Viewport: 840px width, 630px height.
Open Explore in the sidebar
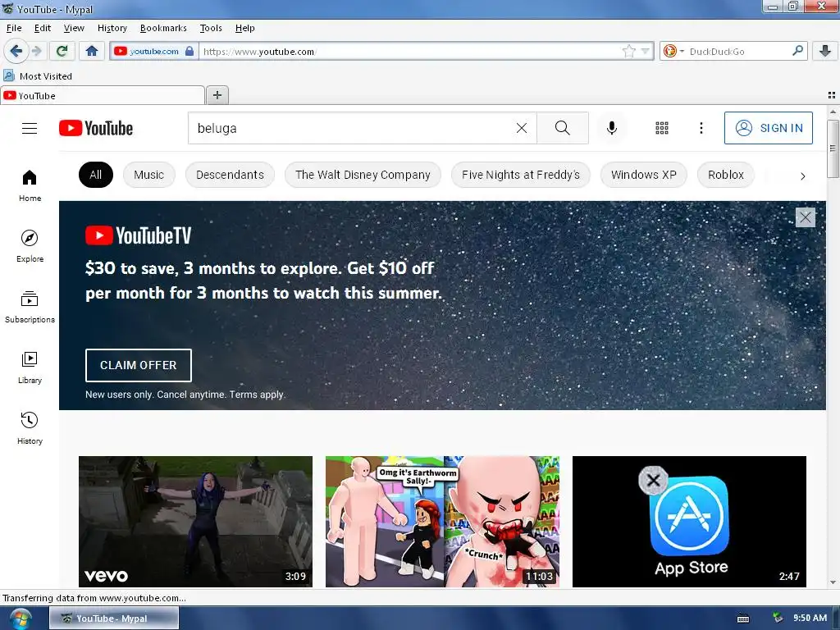pyautogui.click(x=30, y=246)
